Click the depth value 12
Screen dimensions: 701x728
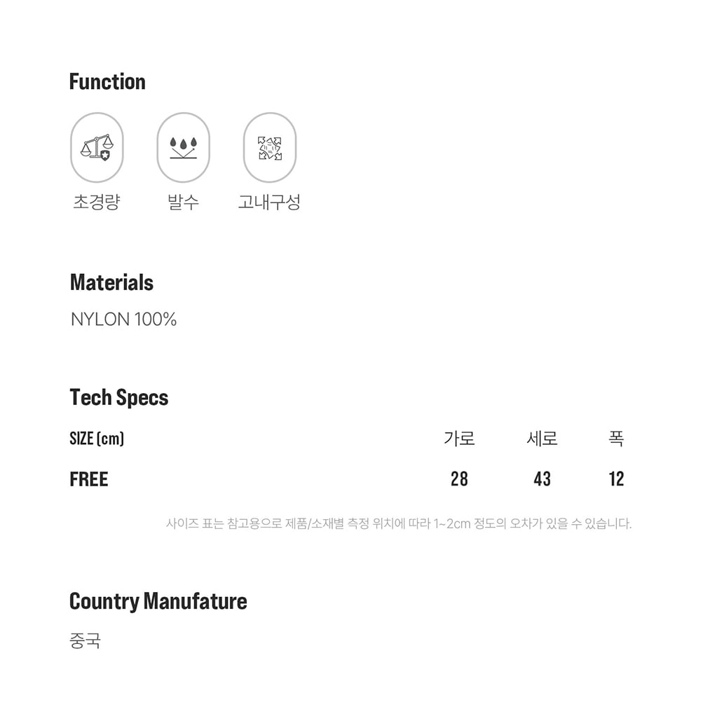[616, 479]
